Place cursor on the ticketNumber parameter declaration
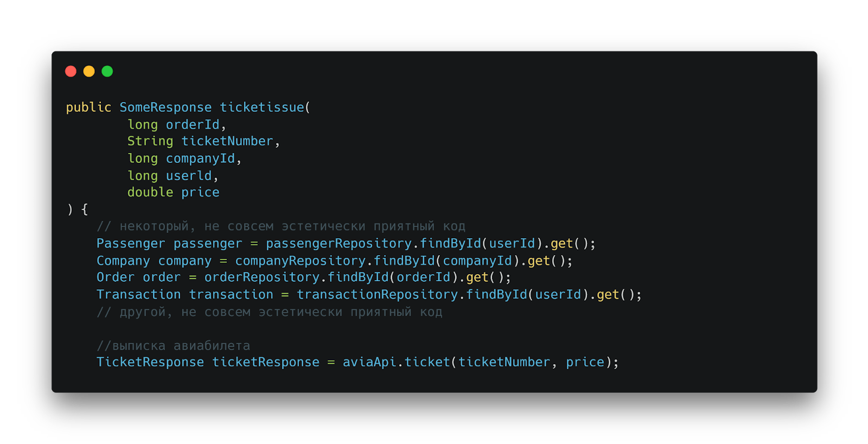The height and width of the screenshot is (444, 868). [227, 141]
